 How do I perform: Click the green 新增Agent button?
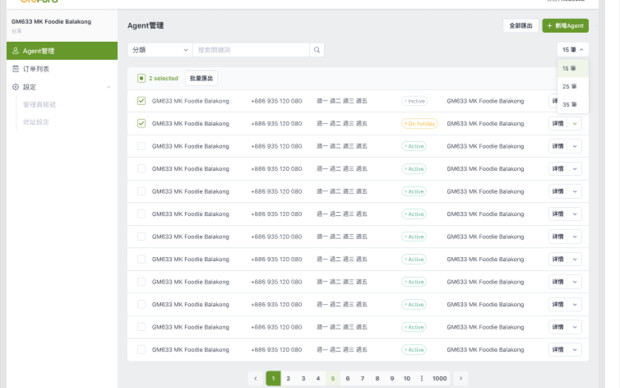click(565, 26)
